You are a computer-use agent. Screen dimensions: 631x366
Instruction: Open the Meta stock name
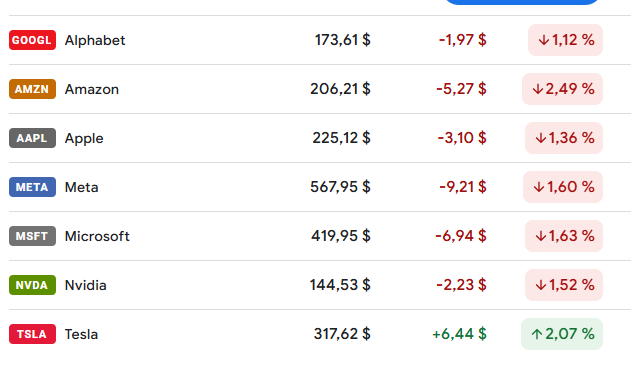81,187
